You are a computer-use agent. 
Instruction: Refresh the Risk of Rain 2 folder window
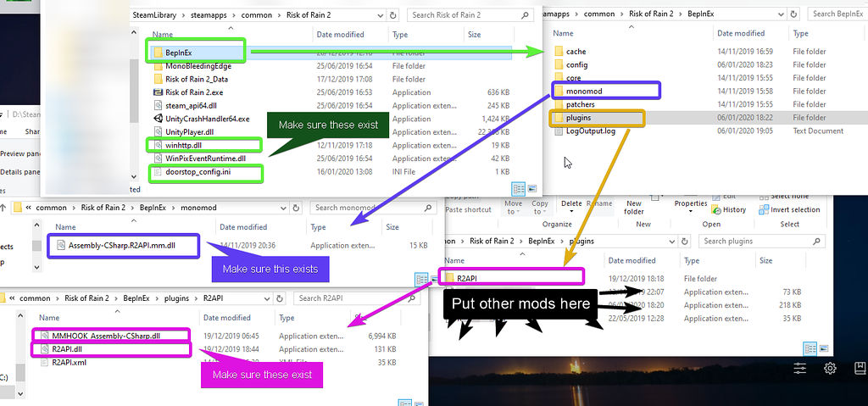click(393, 15)
